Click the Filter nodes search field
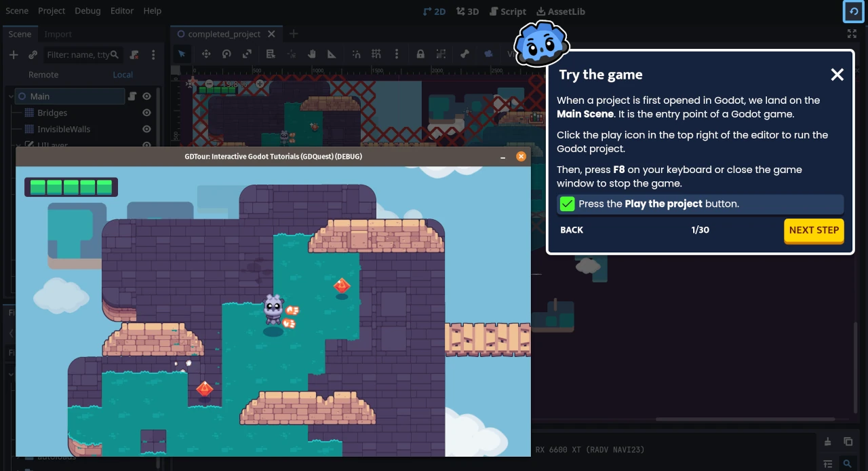The width and height of the screenshot is (868, 471). tap(83, 55)
